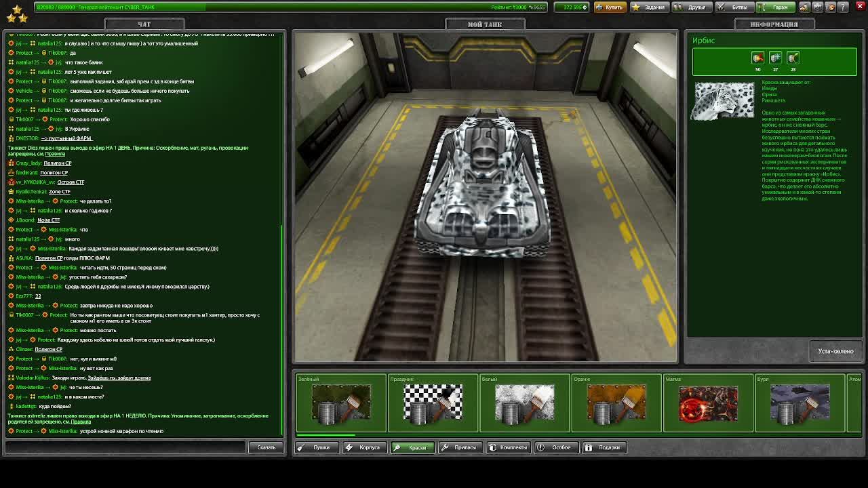Image resolution: width=868 pixels, height=488 pixels.
Task: Open the Друзья list
Action: (691, 7)
